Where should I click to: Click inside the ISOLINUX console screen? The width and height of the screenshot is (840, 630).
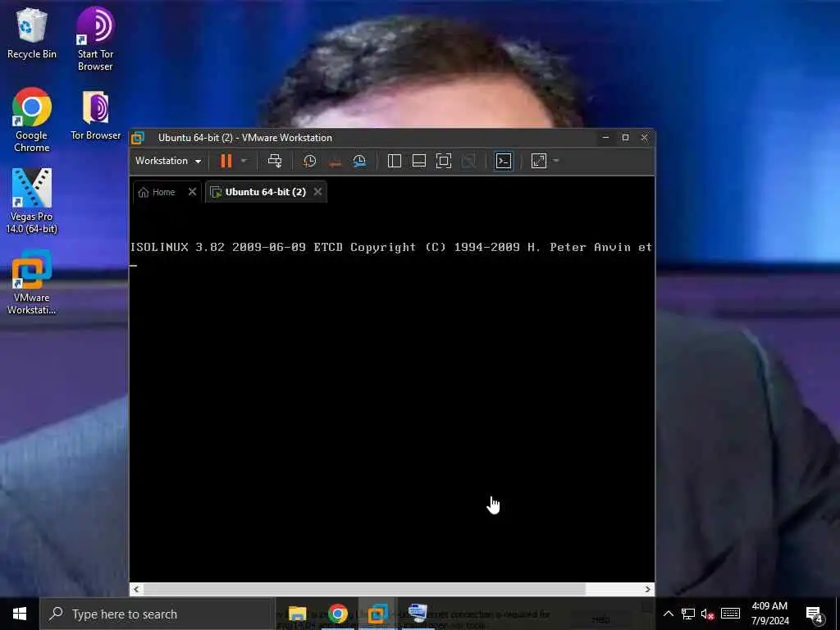[391, 393]
